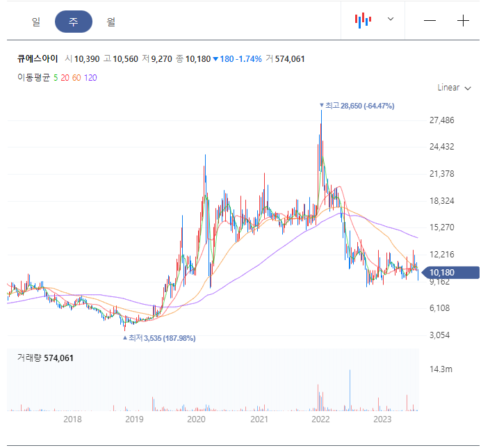The image size is (490, 448).
Task: Click the 24,432 price axis label
Action: pyautogui.click(x=441, y=147)
